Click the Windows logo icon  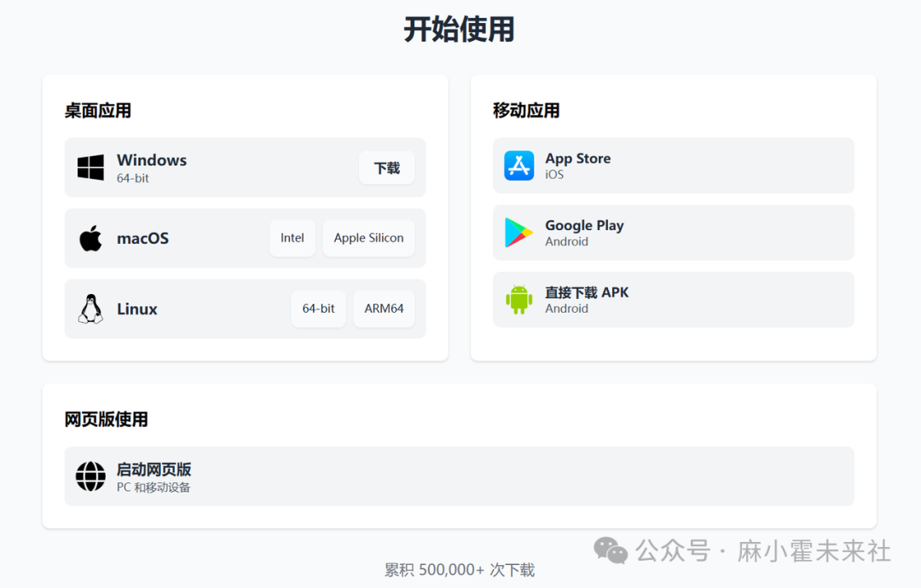pos(90,167)
